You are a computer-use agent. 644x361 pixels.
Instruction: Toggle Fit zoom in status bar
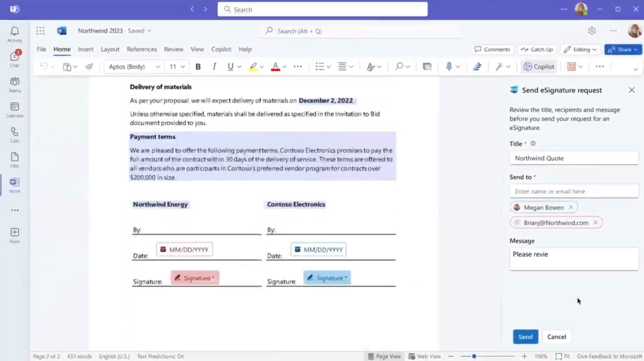tap(563, 356)
